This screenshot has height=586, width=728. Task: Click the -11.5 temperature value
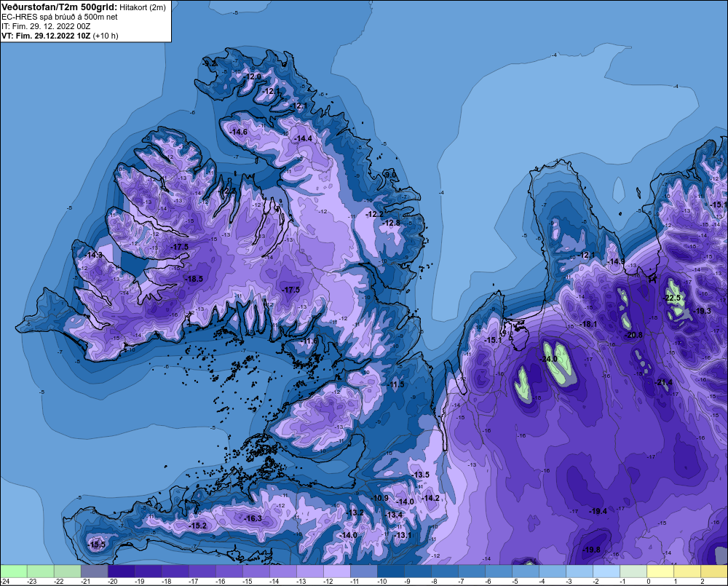395,384
